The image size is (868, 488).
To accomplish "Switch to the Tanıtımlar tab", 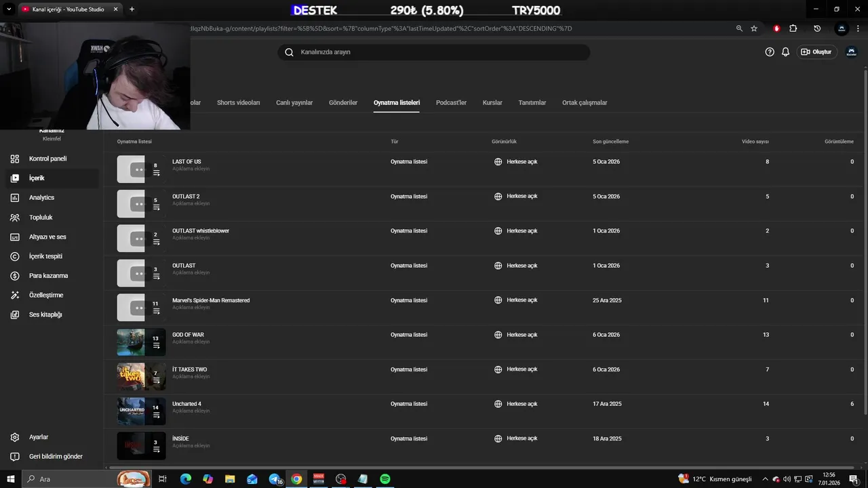I will tap(532, 103).
